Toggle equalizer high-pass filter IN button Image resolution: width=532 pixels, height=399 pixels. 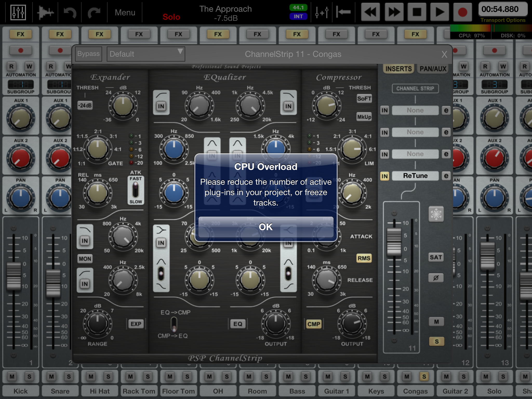click(161, 106)
